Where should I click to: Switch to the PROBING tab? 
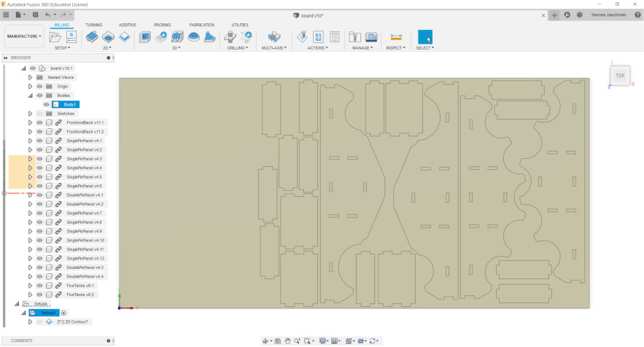click(162, 25)
